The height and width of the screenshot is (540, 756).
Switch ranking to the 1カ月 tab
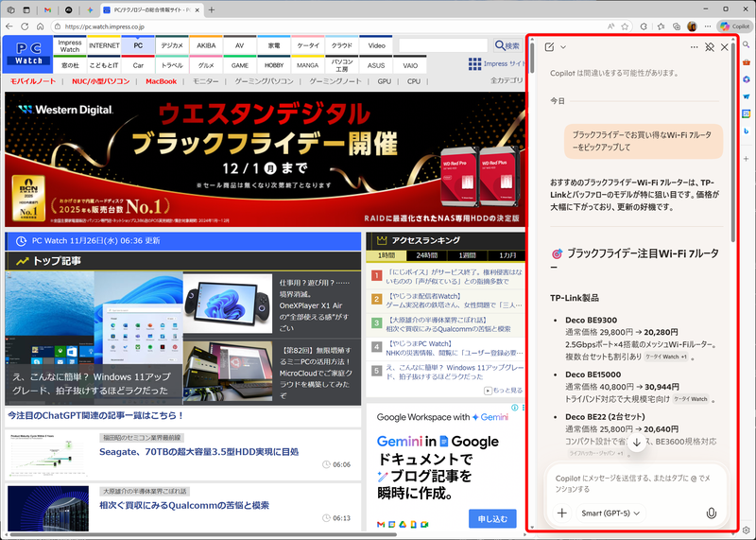[x=507, y=255]
